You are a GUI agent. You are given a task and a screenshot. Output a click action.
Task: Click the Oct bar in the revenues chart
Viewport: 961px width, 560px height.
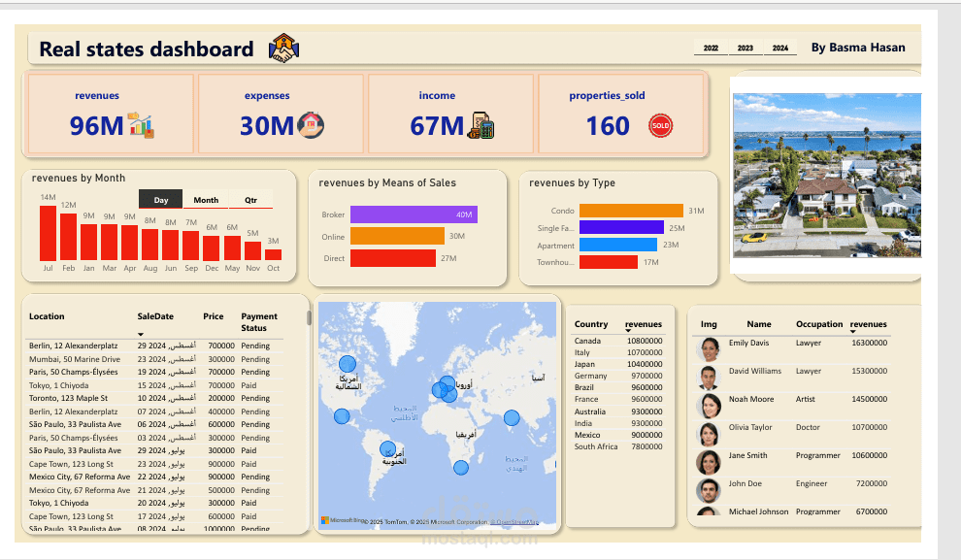point(274,254)
